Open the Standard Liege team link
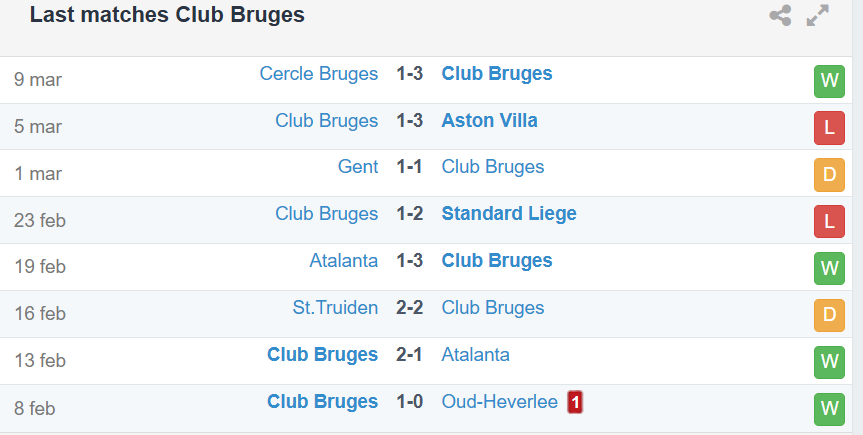 509,214
